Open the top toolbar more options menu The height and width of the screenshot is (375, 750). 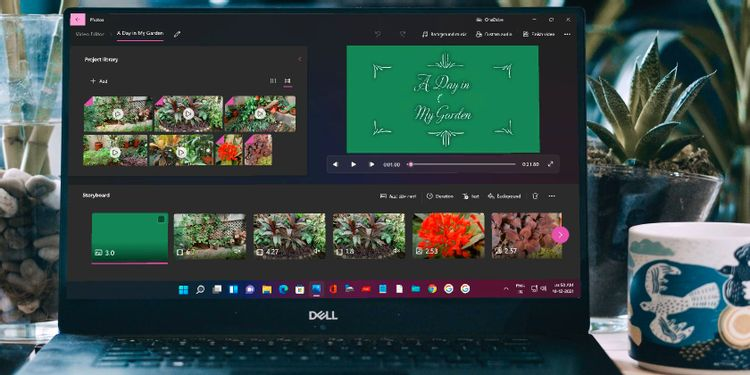click(567, 34)
